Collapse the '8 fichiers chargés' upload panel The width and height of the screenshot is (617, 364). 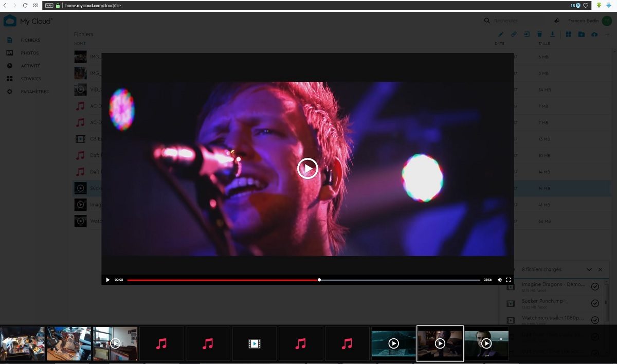[589, 269]
